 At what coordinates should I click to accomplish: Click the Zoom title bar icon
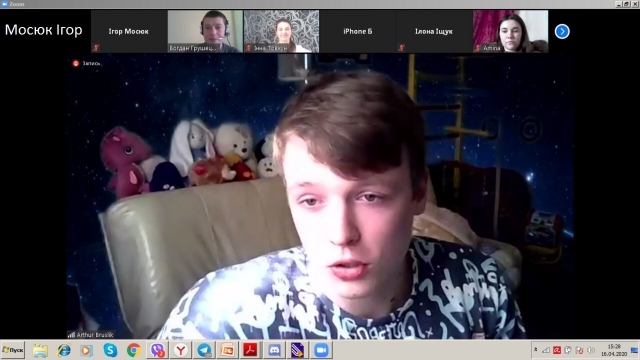[5, 4]
